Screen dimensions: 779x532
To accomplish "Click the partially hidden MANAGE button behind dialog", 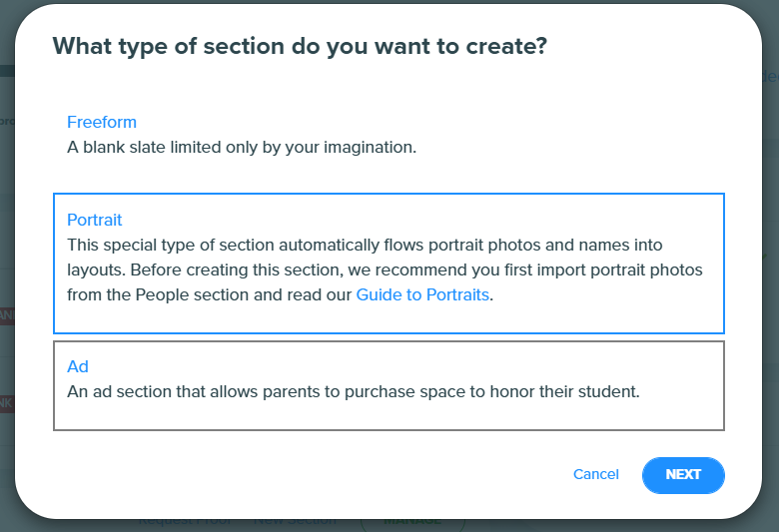I will 412,522.
